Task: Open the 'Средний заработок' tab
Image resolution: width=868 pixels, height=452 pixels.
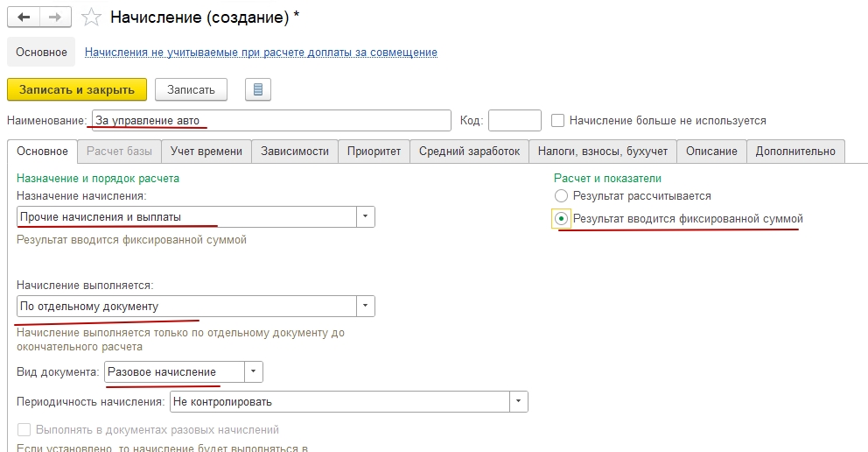Action: [469, 152]
